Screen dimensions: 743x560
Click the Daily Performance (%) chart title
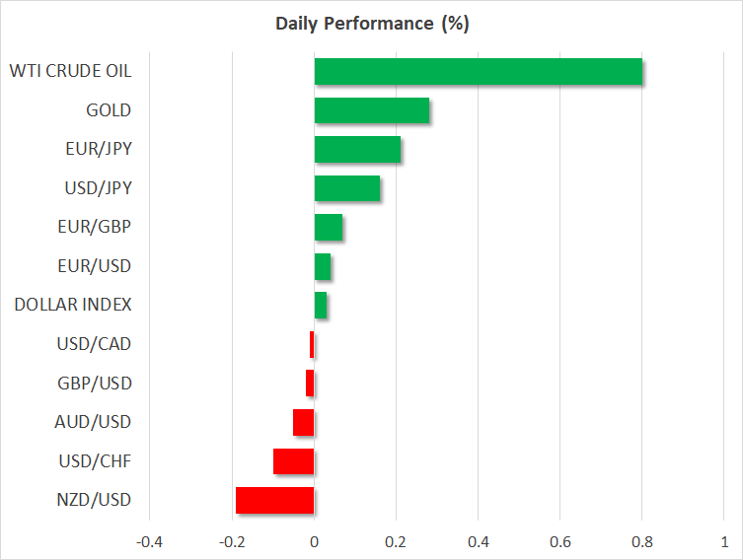coord(371,25)
